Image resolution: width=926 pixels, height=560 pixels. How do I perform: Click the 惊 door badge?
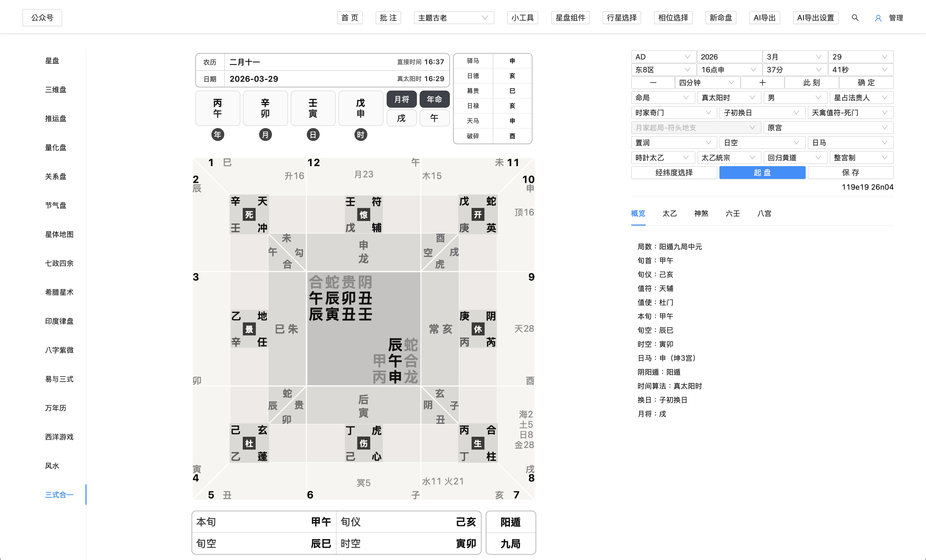coord(363,215)
